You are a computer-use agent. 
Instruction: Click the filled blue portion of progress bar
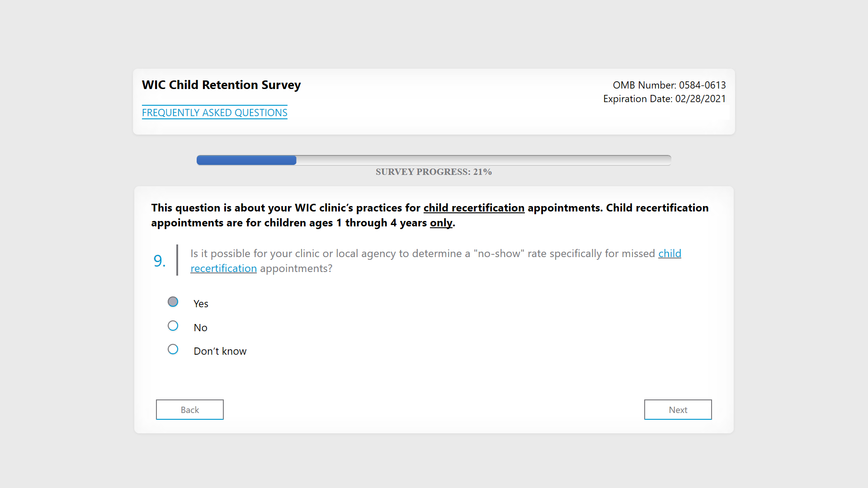coord(246,160)
